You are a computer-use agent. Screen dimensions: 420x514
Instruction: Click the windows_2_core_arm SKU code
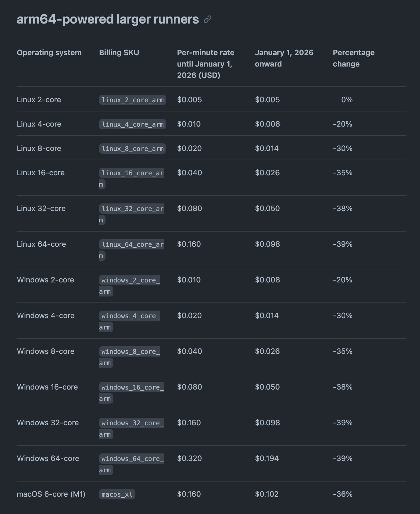pyautogui.click(x=131, y=280)
